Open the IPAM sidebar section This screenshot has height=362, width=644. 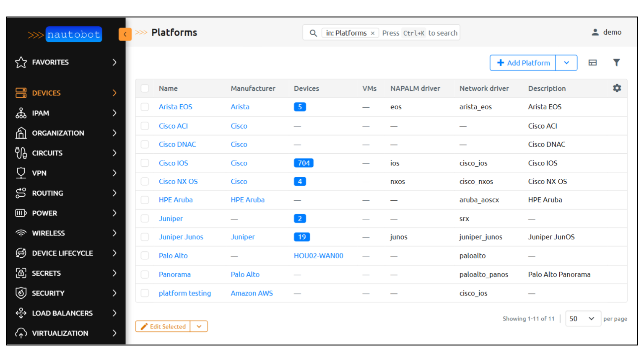click(x=21, y=113)
